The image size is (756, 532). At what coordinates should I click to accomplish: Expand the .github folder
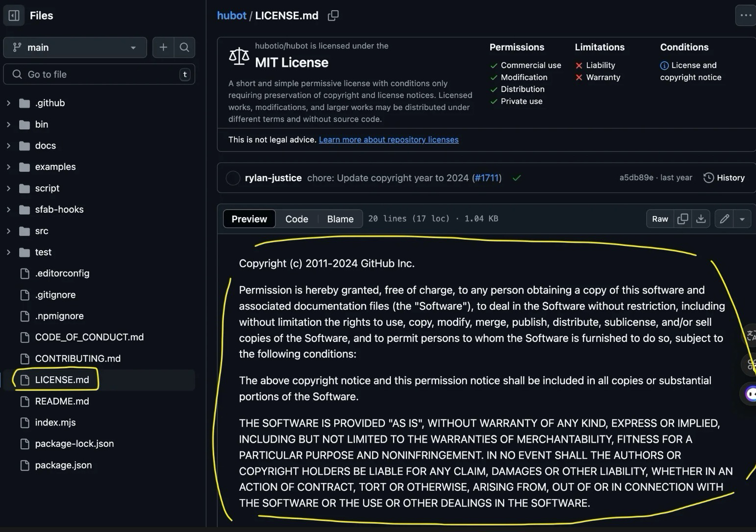(x=8, y=103)
